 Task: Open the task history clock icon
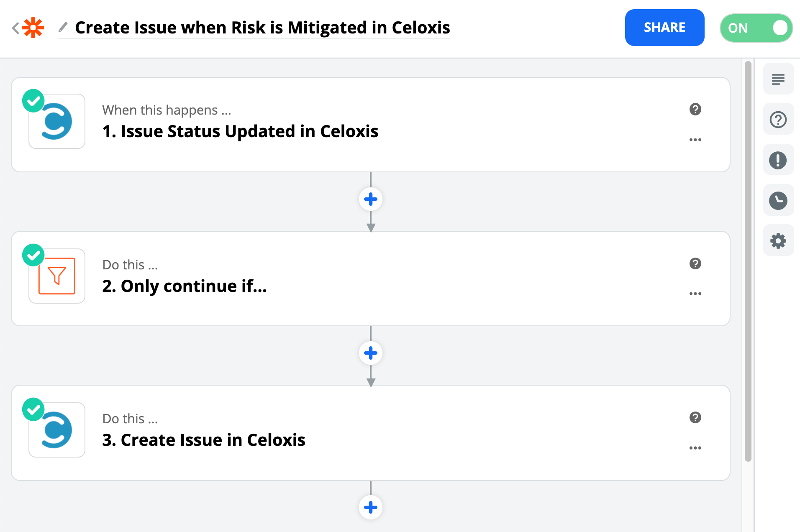[x=778, y=200]
